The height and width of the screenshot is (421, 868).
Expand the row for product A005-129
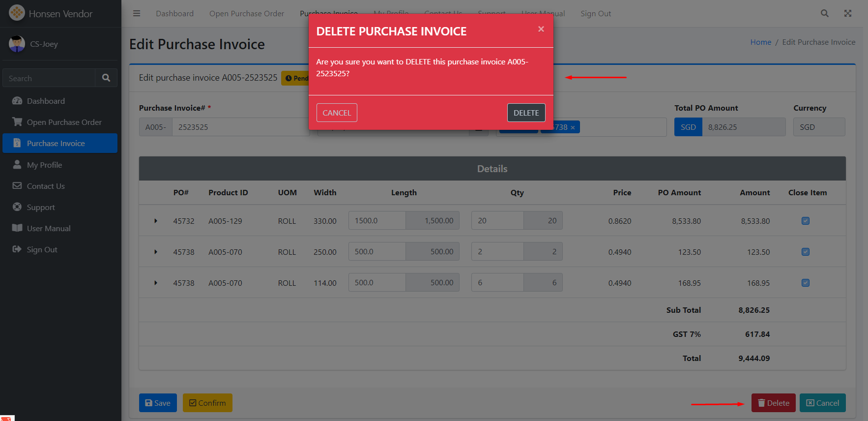click(156, 221)
